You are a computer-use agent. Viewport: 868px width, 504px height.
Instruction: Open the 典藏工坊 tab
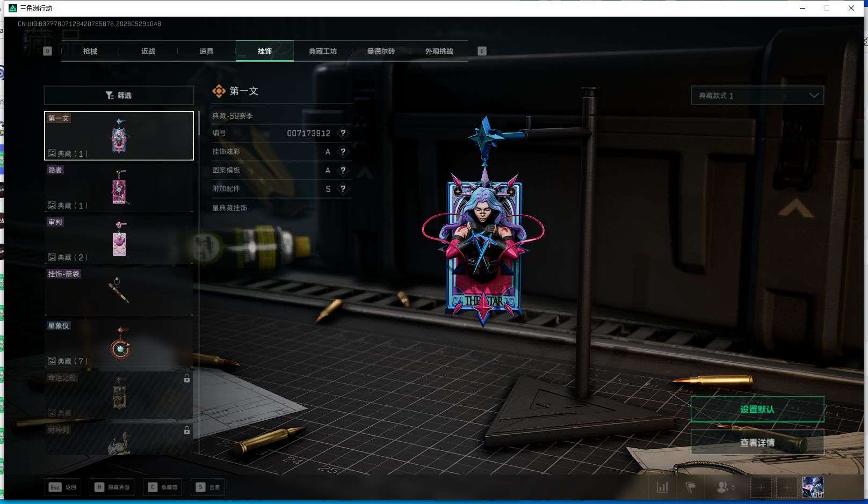pos(323,51)
